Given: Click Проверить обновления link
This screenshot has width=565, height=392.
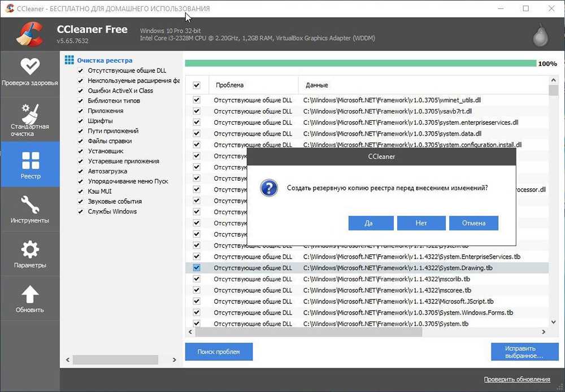Looking at the screenshot, I should click(x=516, y=379).
